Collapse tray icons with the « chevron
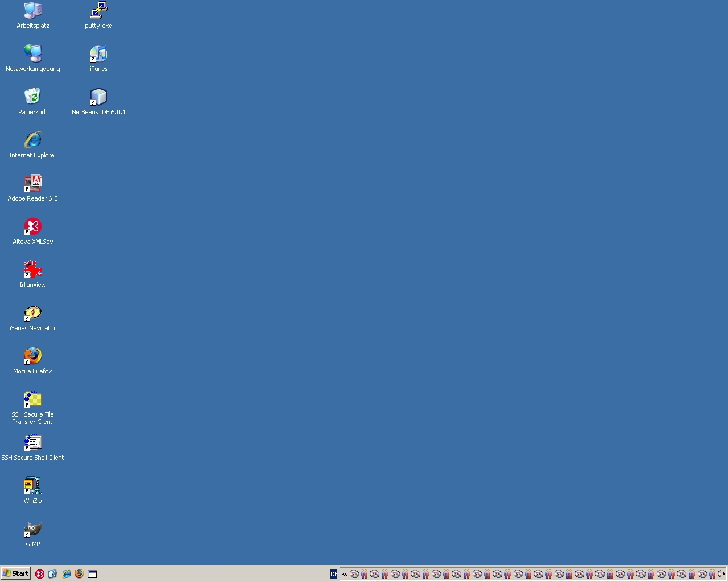 (x=345, y=574)
